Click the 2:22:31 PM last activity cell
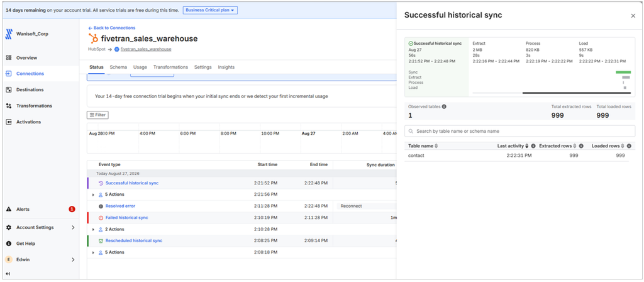This screenshot has height=282, width=644. (519, 156)
